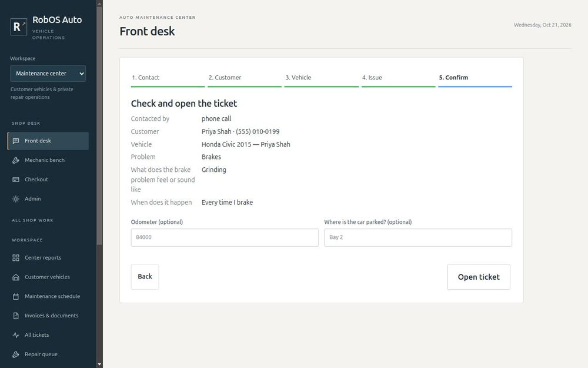The height and width of the screenshot is (368, 588).
Task: Go to the 4. Issue step
Action: [398, 78]
